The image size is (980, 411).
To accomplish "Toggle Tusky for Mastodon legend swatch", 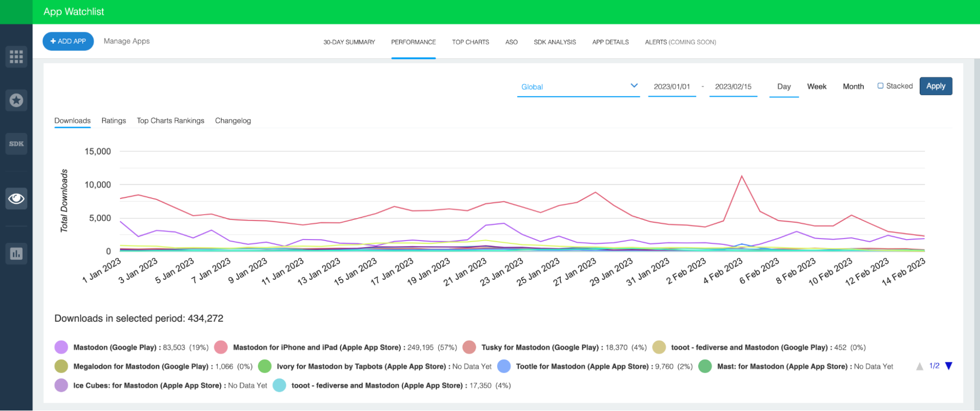I will 470,347.
